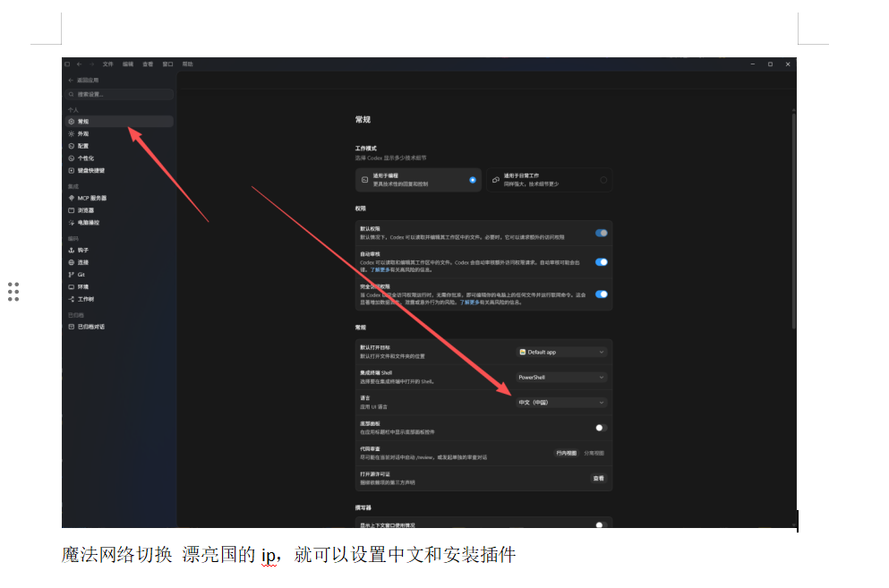Open the Default app dropdown
This screenshot has height=588, width=889.
[x=561, y=352]
